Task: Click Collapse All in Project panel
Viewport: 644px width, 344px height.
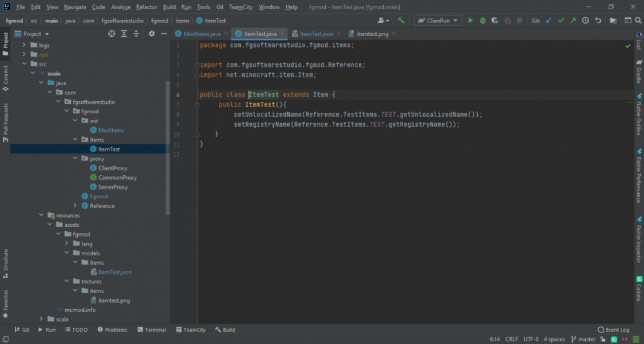Action: [x=137, y=33]
